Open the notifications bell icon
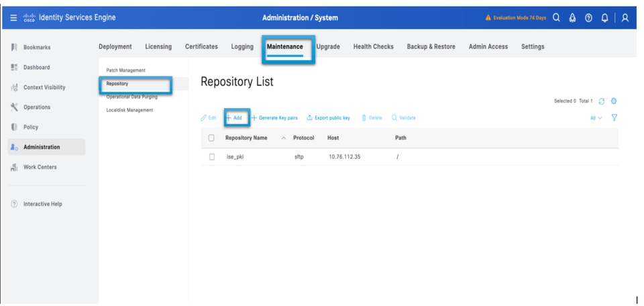 coord(604,17)
